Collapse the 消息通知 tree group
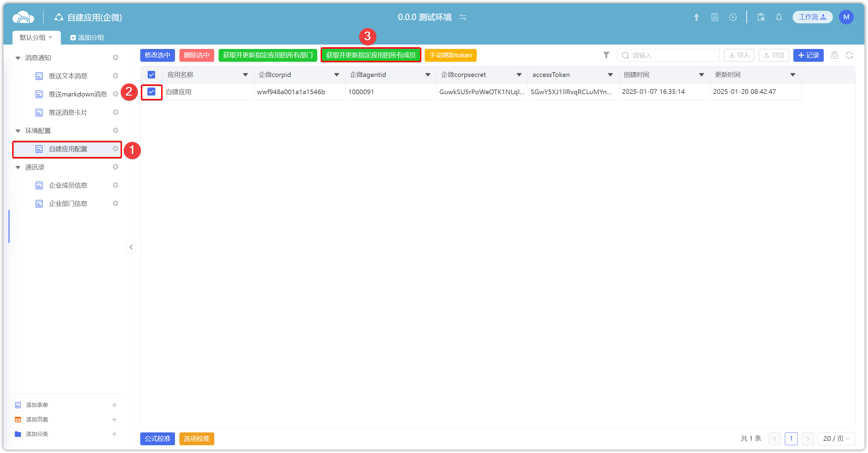 pos(18,58)
